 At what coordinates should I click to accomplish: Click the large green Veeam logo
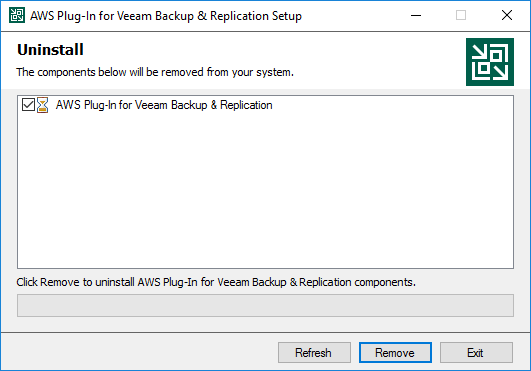(490, 62)
